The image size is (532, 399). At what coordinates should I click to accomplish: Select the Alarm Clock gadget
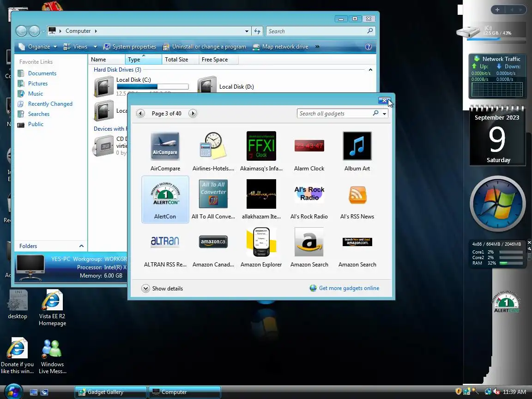click(309, 146)
